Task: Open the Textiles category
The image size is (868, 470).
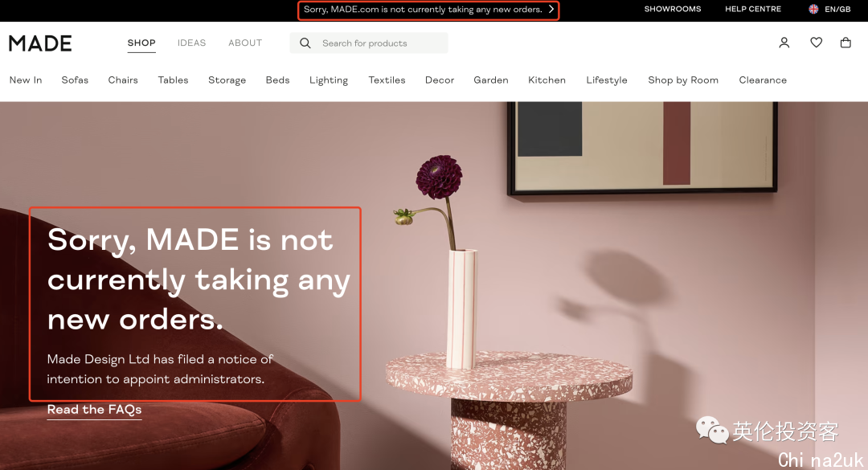Action: coord(387,80)
